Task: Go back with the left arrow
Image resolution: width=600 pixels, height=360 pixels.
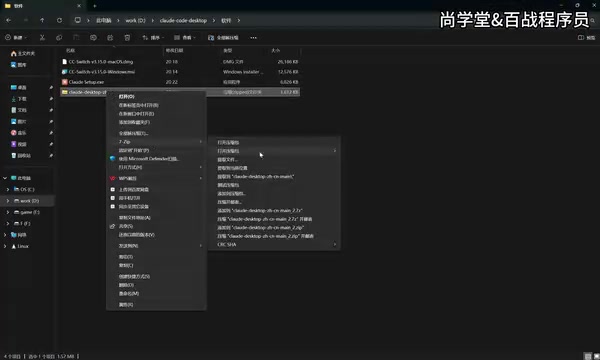Action: [x=8, y=20]
